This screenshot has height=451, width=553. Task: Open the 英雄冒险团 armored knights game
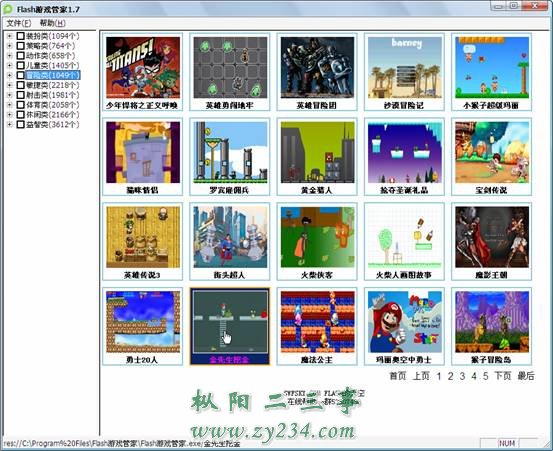pyautogui.click(x=317, y=68)
